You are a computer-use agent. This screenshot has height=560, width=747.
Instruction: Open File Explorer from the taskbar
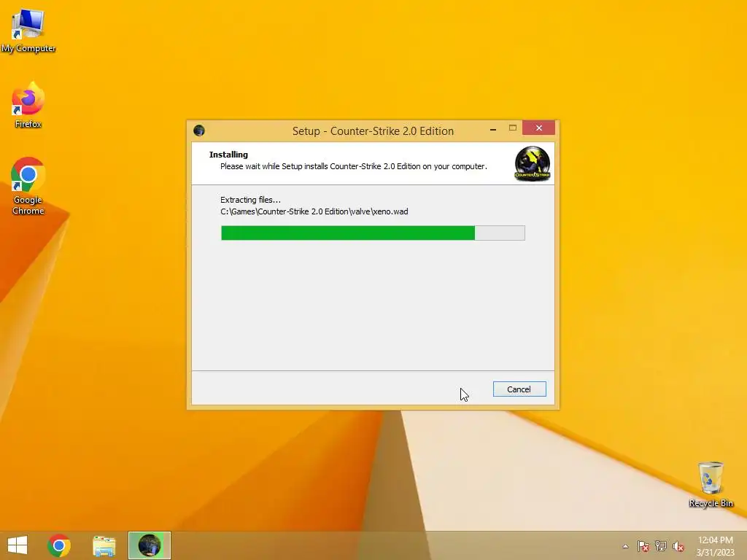point(104,545)
